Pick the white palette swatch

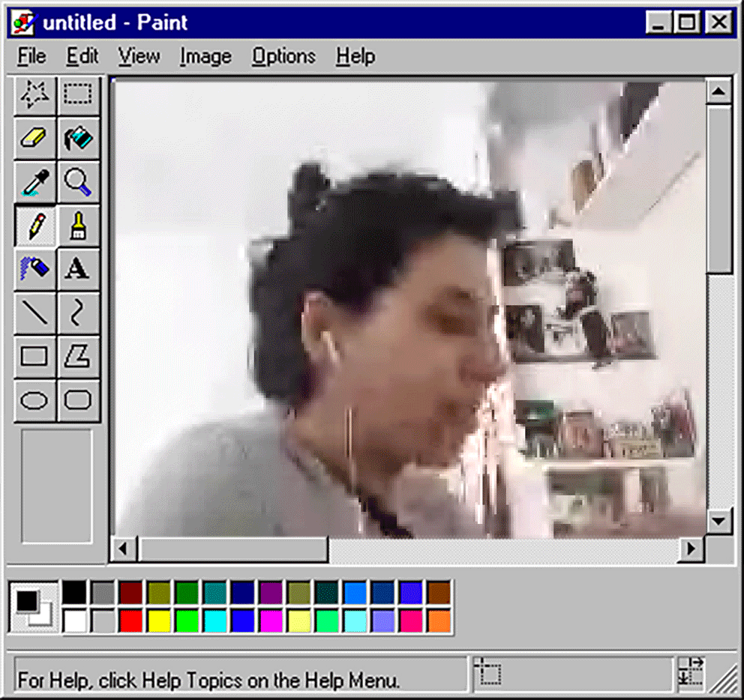tap(74, 621)
